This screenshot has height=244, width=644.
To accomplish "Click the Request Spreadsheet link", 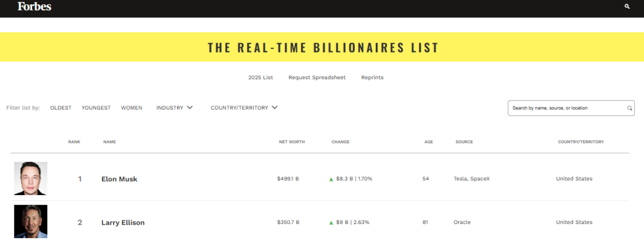I will coord(317,77).
